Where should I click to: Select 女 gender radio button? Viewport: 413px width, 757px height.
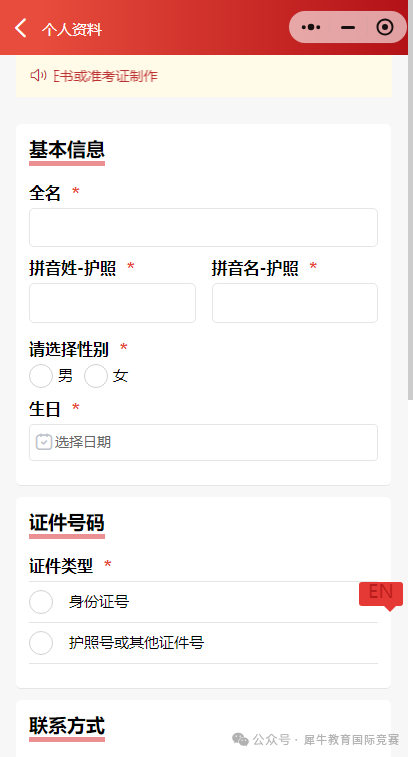pos(96,376)
